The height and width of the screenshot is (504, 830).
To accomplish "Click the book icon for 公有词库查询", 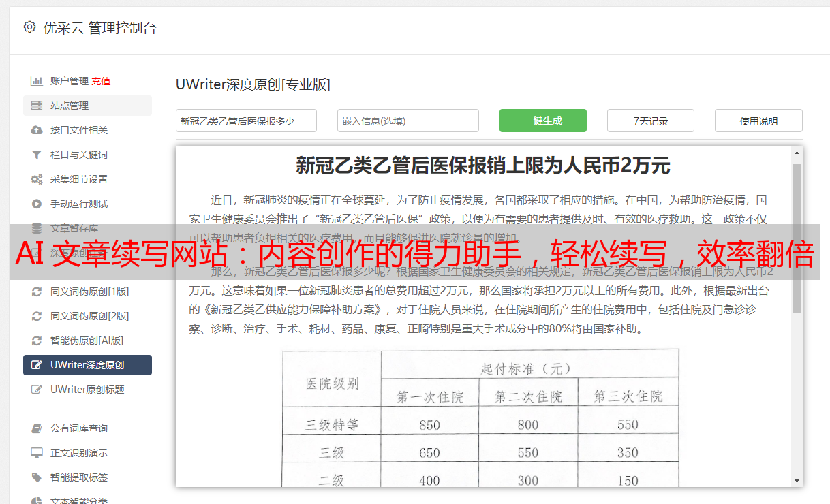I will click(x=37, y=428).
